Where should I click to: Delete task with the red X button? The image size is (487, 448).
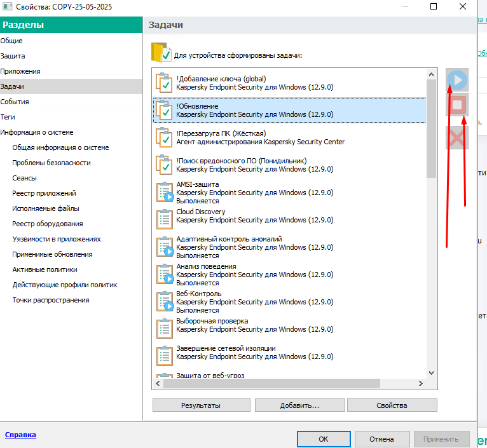point(457,137)
